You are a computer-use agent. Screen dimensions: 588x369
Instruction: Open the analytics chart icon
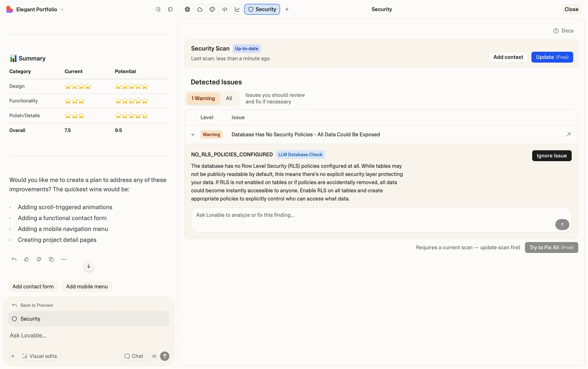click(x=237, y=9)
